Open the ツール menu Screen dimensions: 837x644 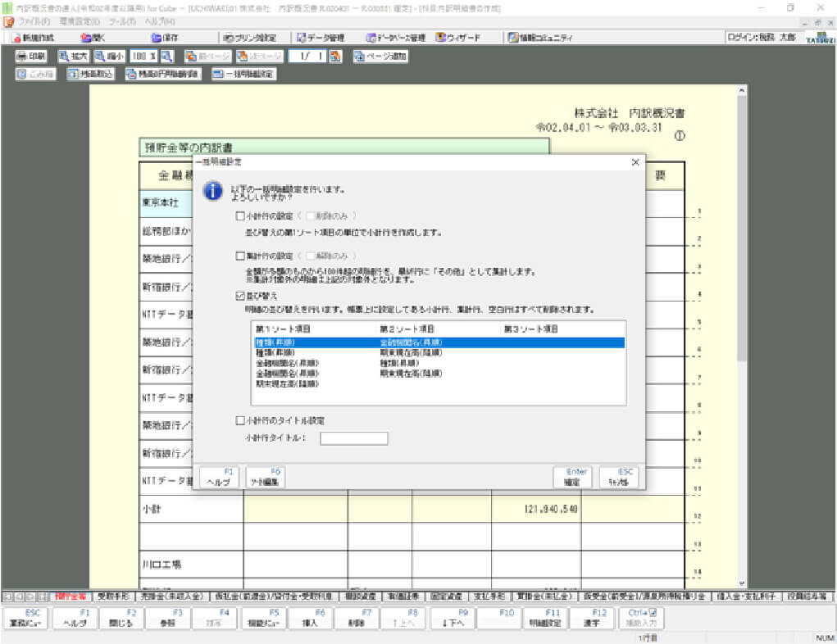coord(122,22)
